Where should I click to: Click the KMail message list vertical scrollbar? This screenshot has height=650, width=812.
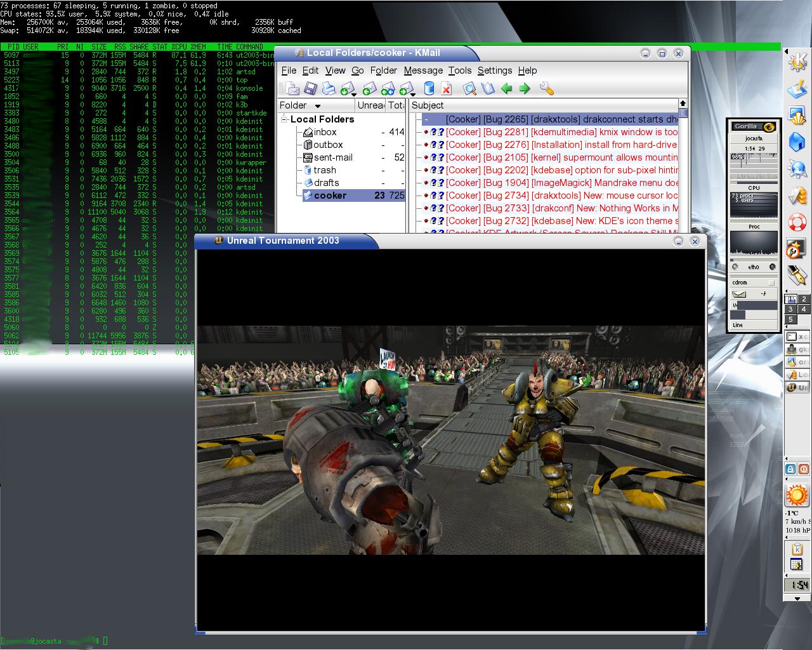(x=683, y=165)
